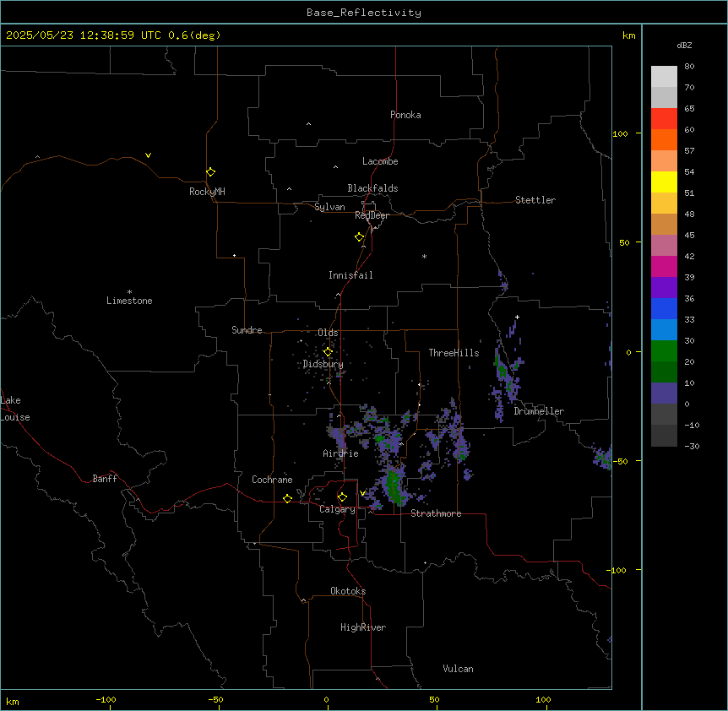The width and height of the screenshot is (728, 711).
Task: Select the Strathmore label
Action: coord(436,513)
